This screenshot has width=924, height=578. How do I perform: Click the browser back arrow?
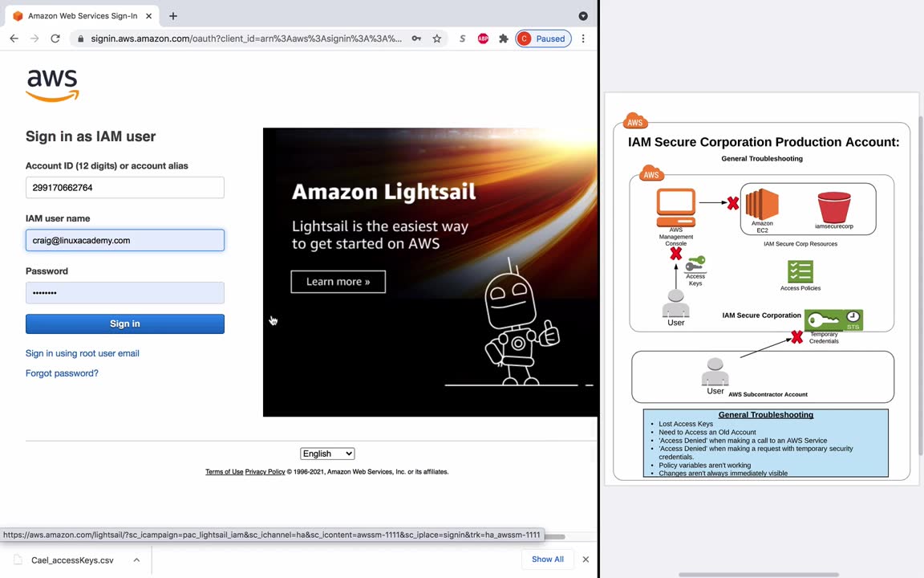pos(14,39)
